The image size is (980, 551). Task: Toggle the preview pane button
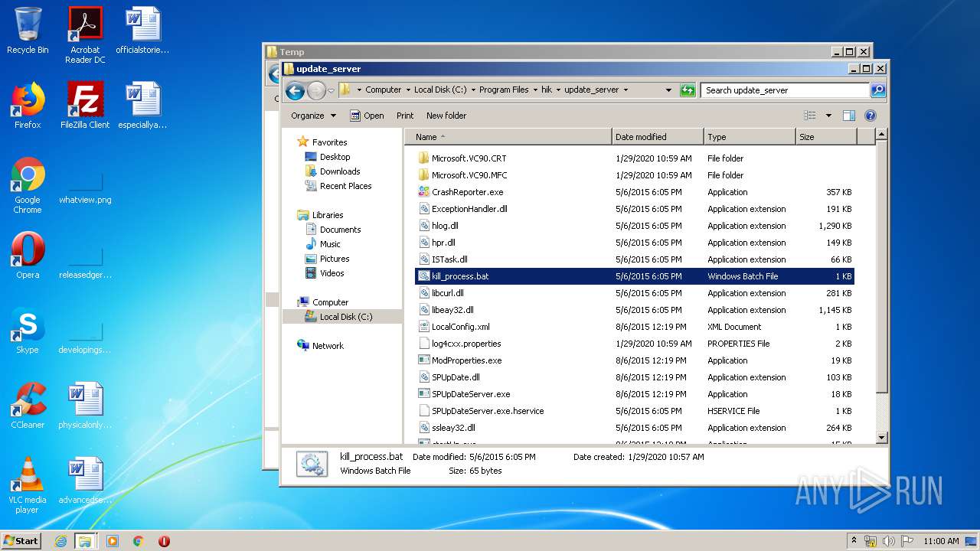848,116
